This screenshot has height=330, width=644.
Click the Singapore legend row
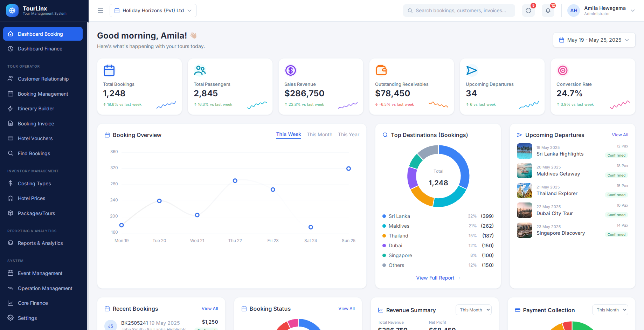(x=438, y=255)
